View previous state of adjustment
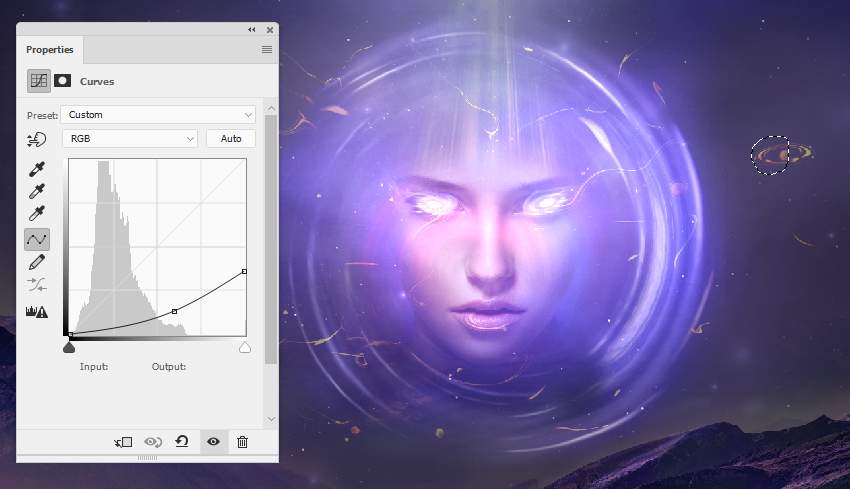 153,442
